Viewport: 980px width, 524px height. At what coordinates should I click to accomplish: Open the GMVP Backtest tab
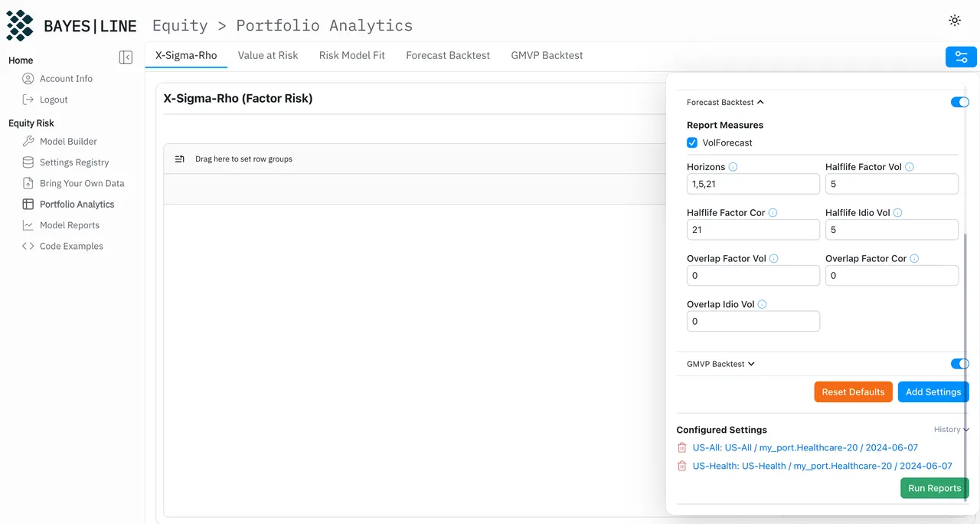547,55
